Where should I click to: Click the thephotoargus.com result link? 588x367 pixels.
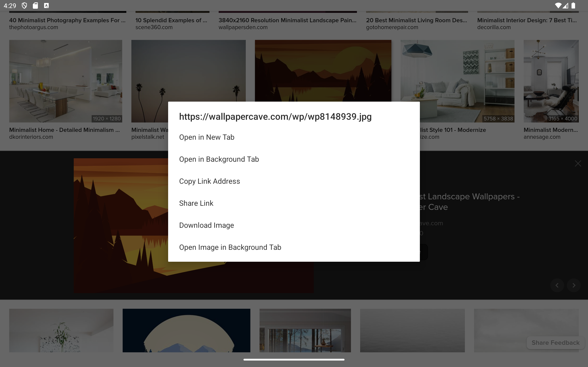(x=34, y=28)
